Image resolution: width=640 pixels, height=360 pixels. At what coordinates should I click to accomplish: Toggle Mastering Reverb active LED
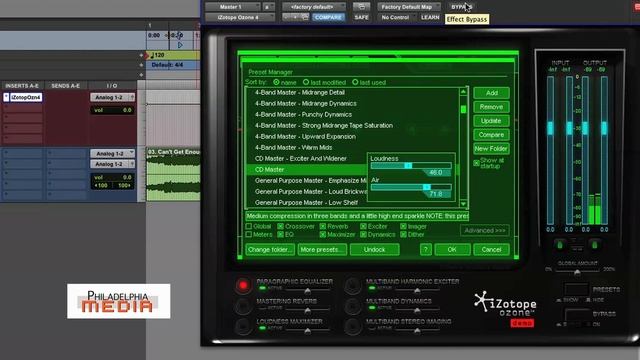pos(262,308)
